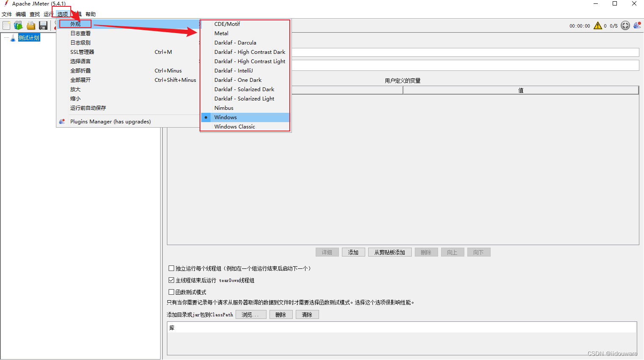Click the 删除 button beside 从剪贴板添加
The image size is (644, 360).
coord(426,252)
